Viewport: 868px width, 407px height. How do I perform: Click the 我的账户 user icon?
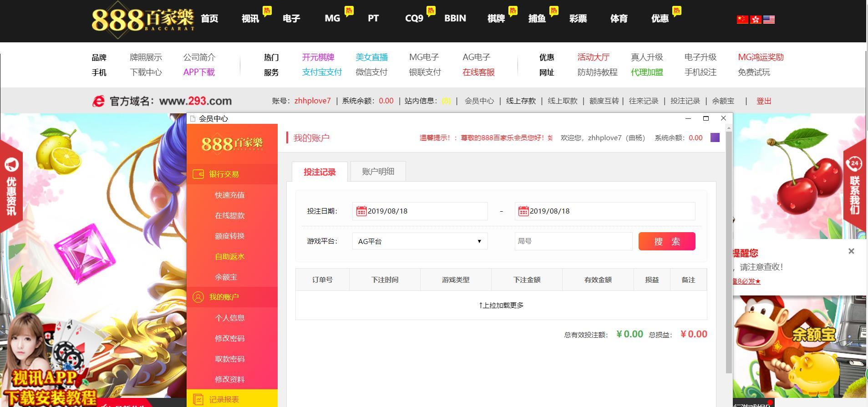(x=198, y=297)
